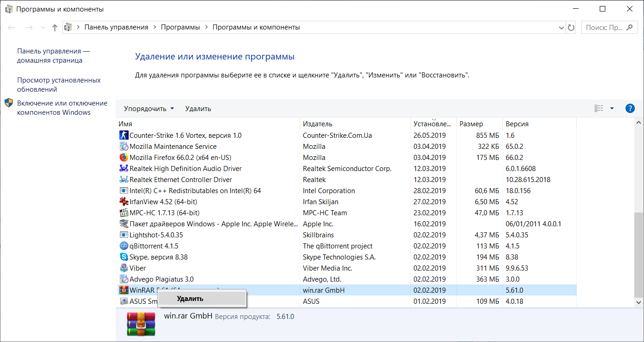
Task: Open Панель управления — домашняя страница link
Action: [x=53, y=56]
